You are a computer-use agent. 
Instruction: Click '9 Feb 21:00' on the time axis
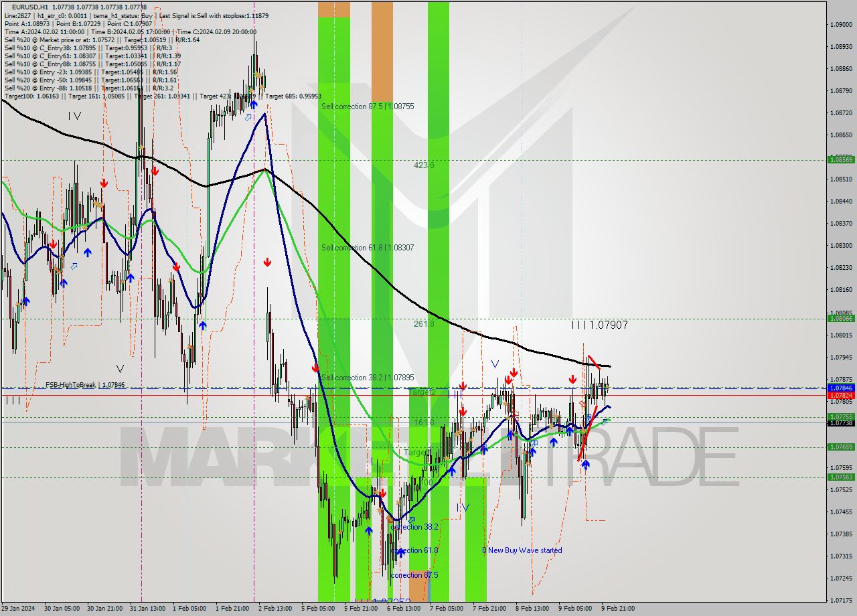point(618,609)
